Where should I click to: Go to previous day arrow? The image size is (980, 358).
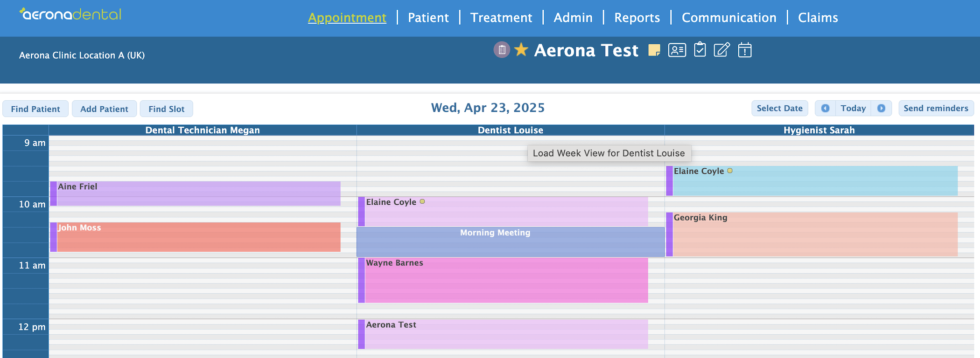click(x=825, y=108)
